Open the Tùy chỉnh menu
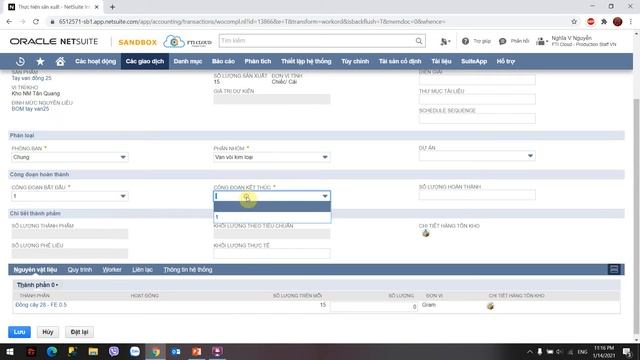 tap(355, 61)
